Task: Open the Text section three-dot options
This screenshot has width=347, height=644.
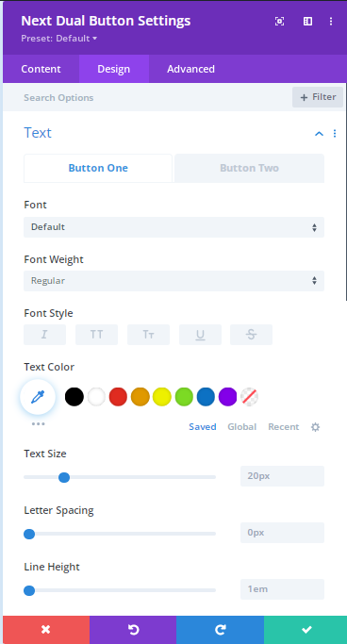Action: (x=335, y=134)
